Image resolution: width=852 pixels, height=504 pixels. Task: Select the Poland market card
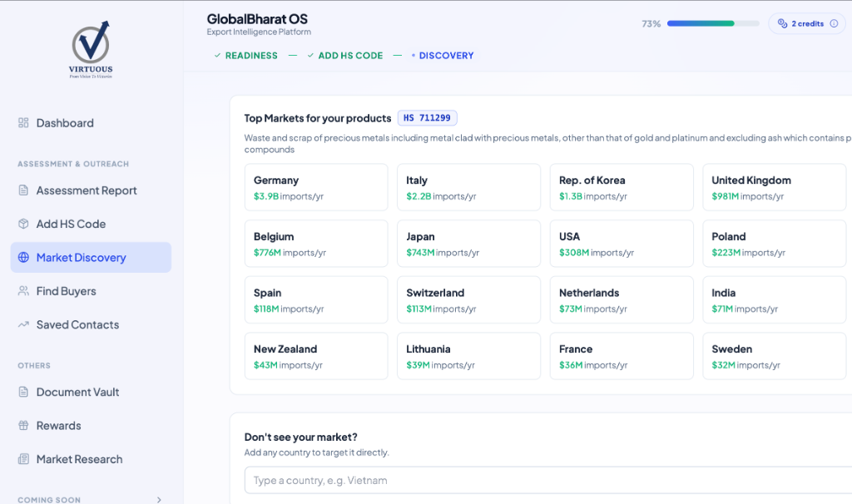[775, 244]
